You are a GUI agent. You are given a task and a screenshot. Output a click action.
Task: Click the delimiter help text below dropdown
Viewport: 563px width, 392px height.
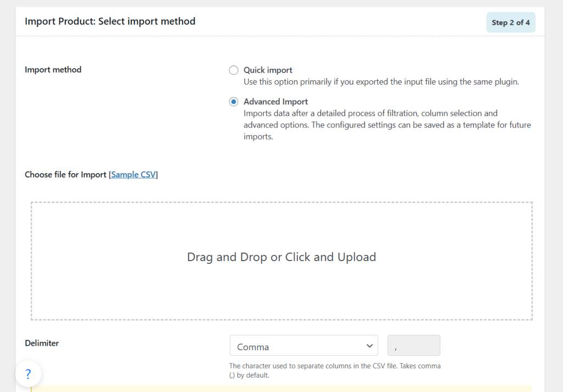335,371
